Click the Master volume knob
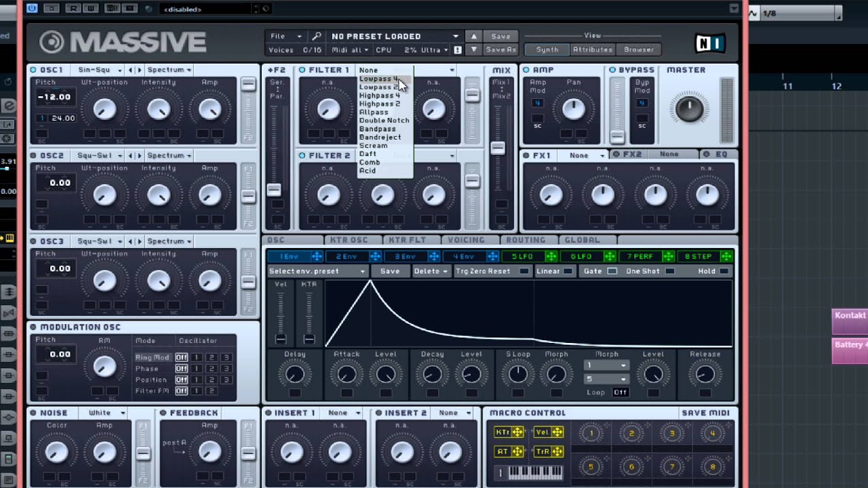This screenshot has width=868, height=488. (x=690, y=108)
